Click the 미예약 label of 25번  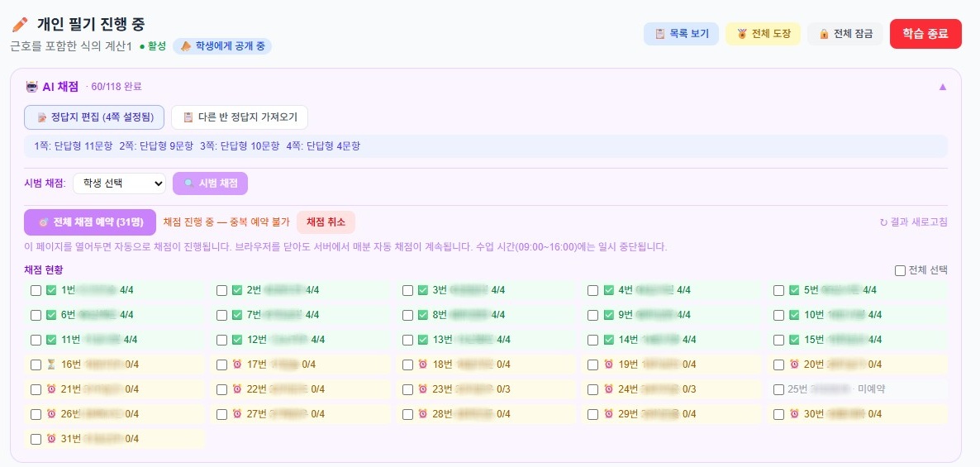point(871,389)
